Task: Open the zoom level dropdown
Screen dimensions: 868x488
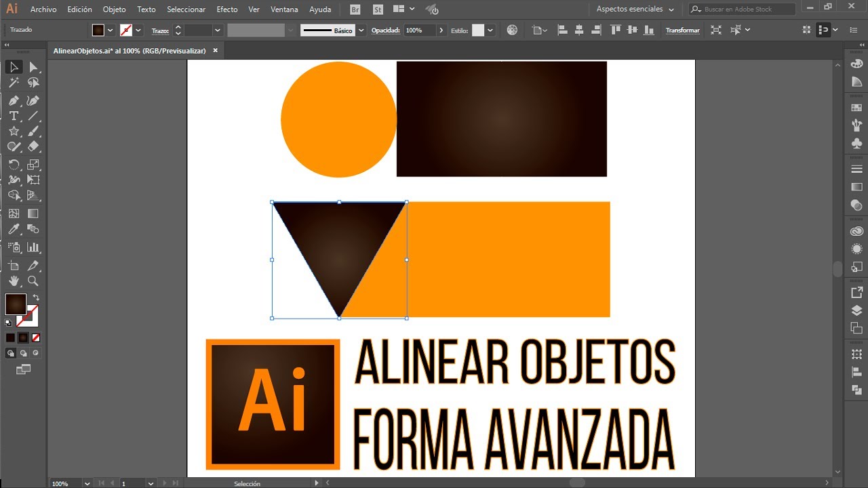Action: [87, 483]
